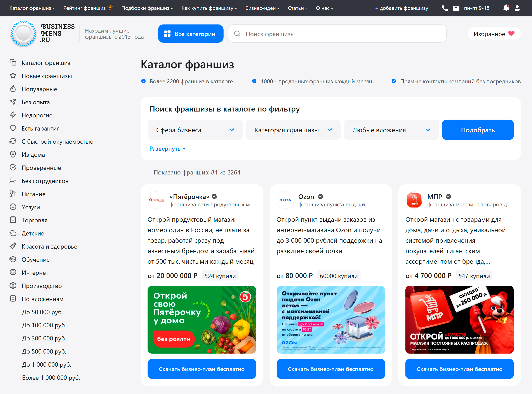Click the Все категории button
532x394 pixels.
[191, 34]
